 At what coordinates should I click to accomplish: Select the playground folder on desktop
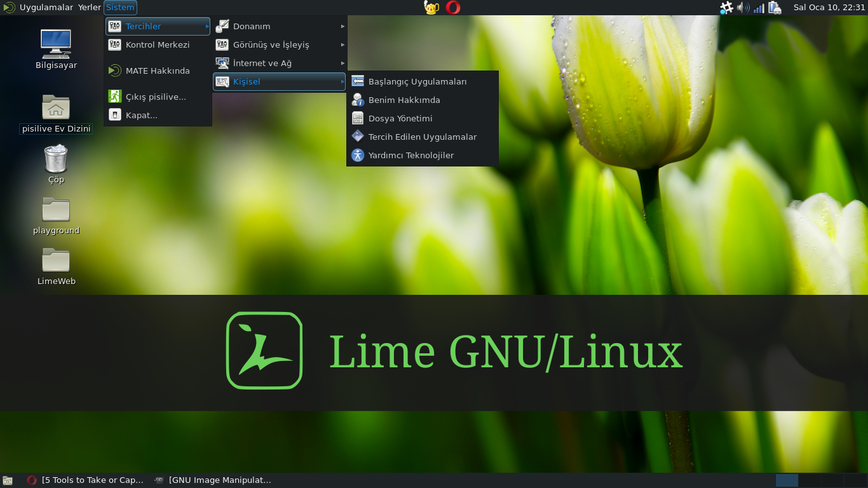56,215
